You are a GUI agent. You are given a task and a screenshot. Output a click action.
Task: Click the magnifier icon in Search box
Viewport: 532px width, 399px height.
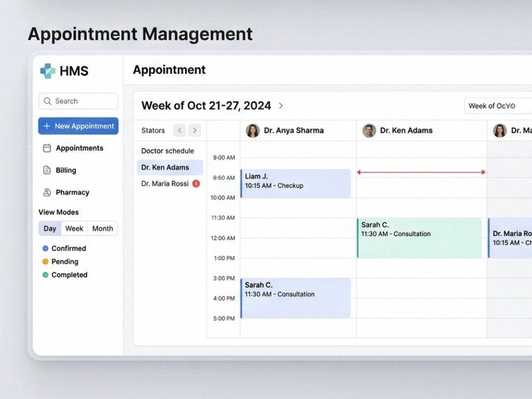(47, 101)
